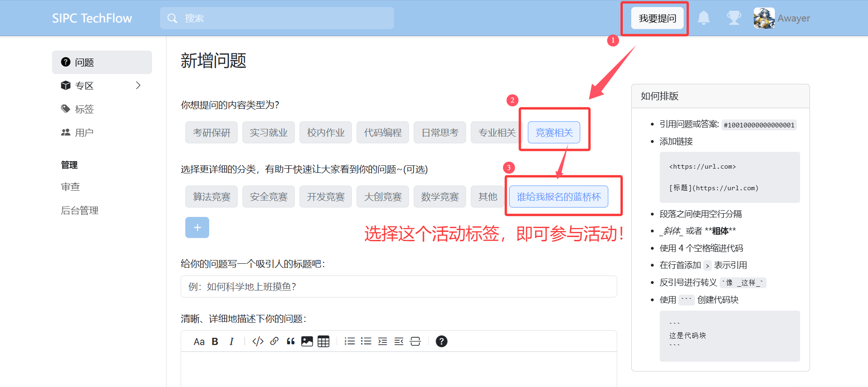The image size is (868, 387).
Task: Open the 用户 sidebar item
Action: point(102,132)
